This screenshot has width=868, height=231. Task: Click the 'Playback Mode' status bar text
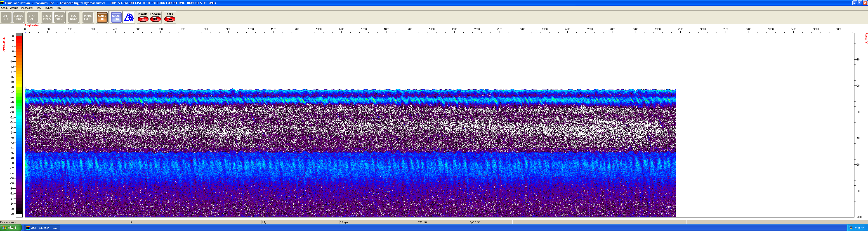pos(8,222)
